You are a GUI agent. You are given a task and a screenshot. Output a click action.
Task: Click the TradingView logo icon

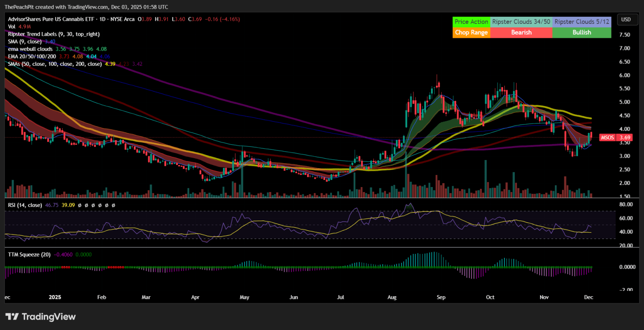point(12,316)
